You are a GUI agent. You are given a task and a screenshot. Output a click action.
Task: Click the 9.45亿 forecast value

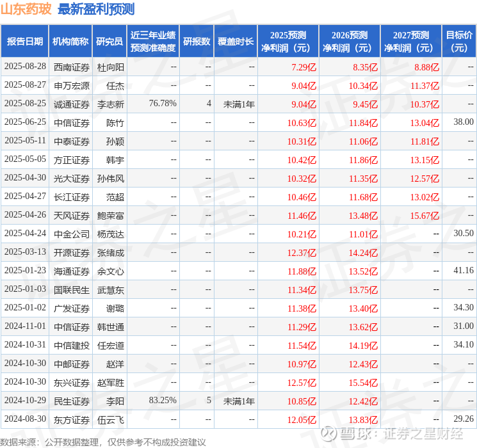point(365,104)
